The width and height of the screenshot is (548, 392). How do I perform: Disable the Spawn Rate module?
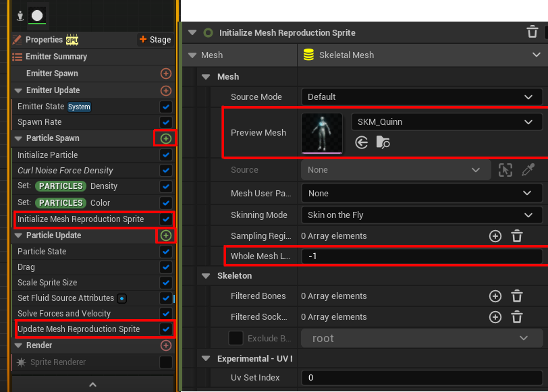(x=165, y=122)
